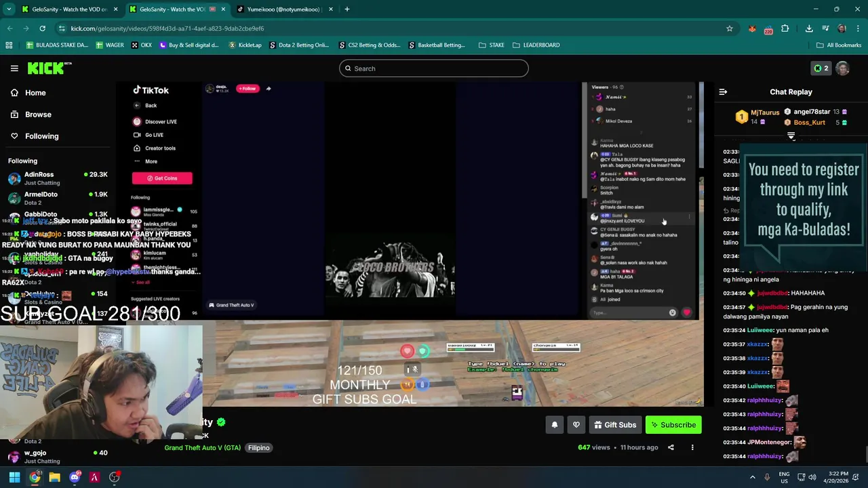Open the volume control in system tray
This screenshot has width=868, height=488.
tap(812, 477)
